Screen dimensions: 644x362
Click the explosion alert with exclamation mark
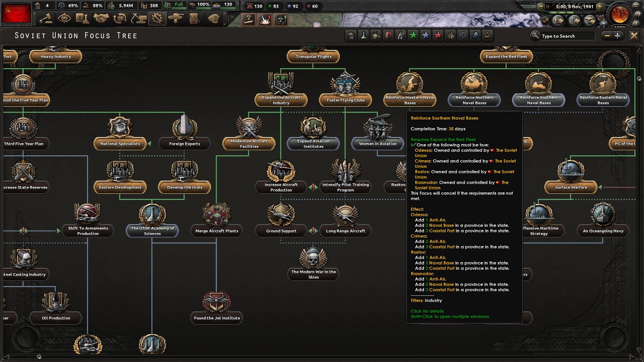coord(265,20)
